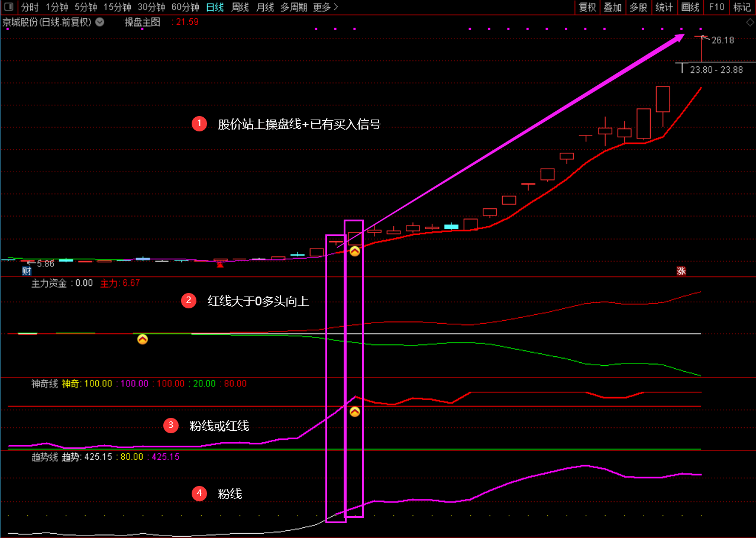Click the red marker below the low candlestick
756x538 pixels.
pyautogui.click(x=220, y=265)
